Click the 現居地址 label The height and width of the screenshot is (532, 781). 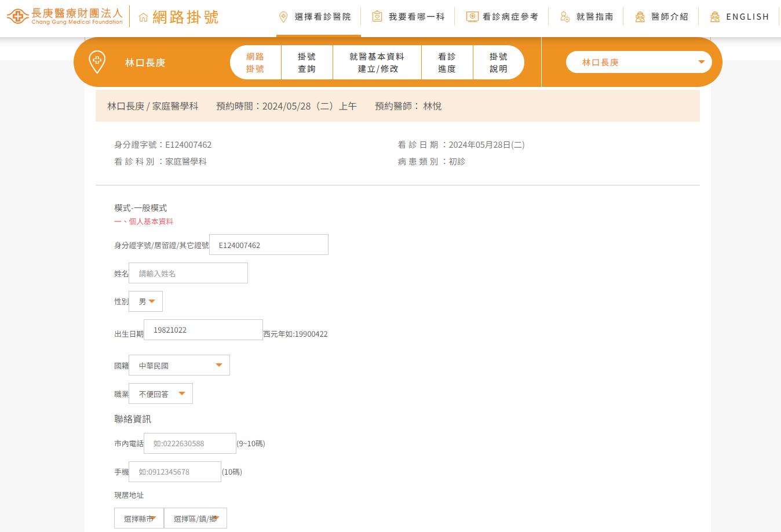[129, 495]
